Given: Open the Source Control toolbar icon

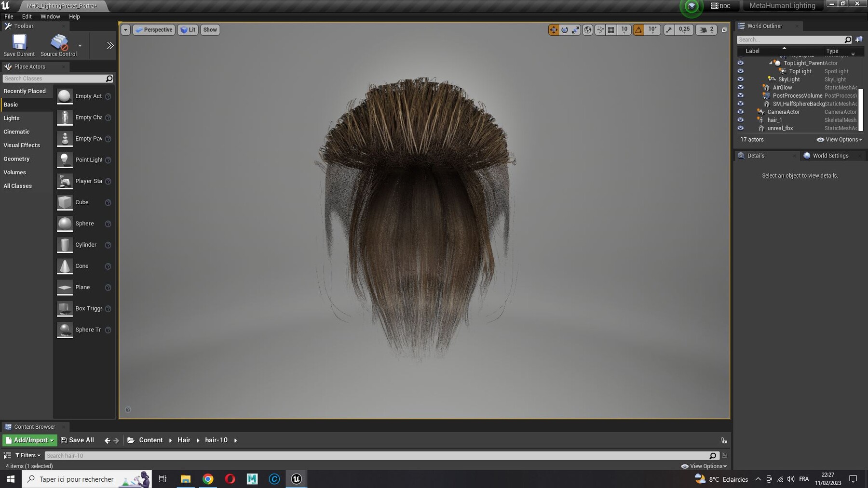Looking at the screenshot, I should click(x=59, y=42).
